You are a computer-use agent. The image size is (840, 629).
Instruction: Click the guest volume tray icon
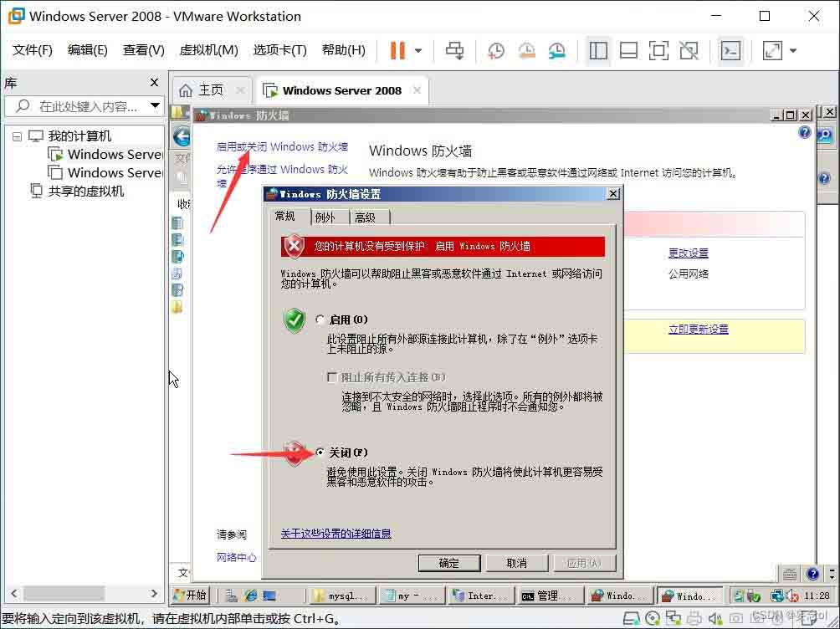(792, 596)
